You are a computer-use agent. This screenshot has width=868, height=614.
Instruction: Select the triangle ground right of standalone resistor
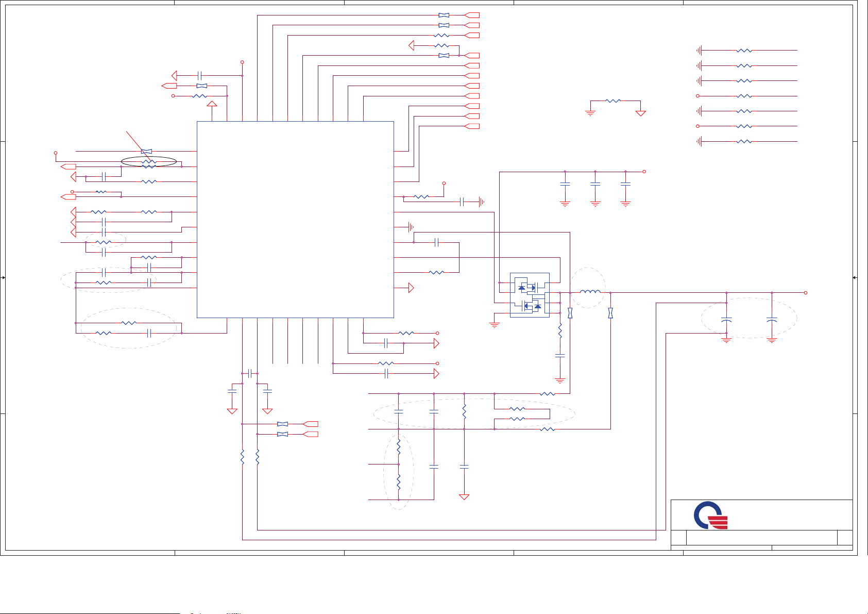pyautogui.click(x=640, y=113)
